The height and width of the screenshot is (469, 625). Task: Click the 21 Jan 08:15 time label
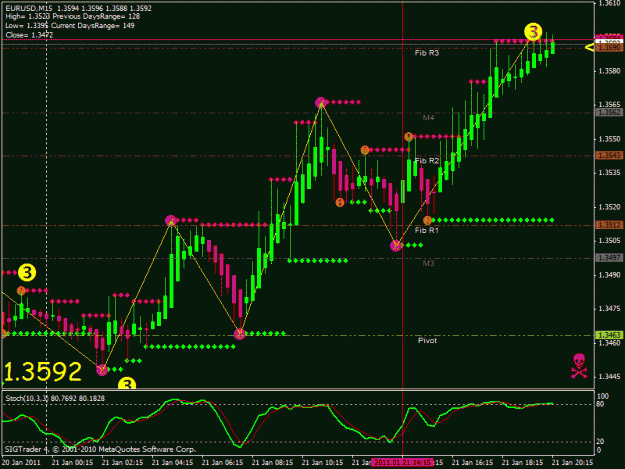pyautogui.click(x=272, y=462)
